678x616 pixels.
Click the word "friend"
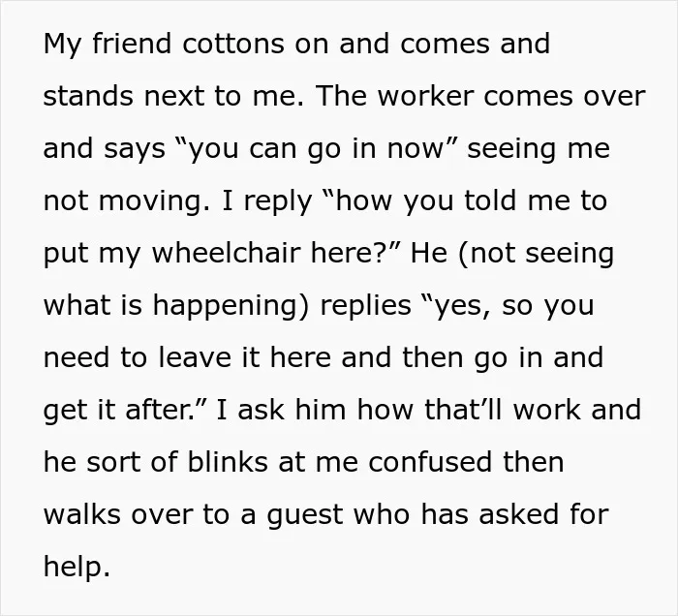coord(132,44)
